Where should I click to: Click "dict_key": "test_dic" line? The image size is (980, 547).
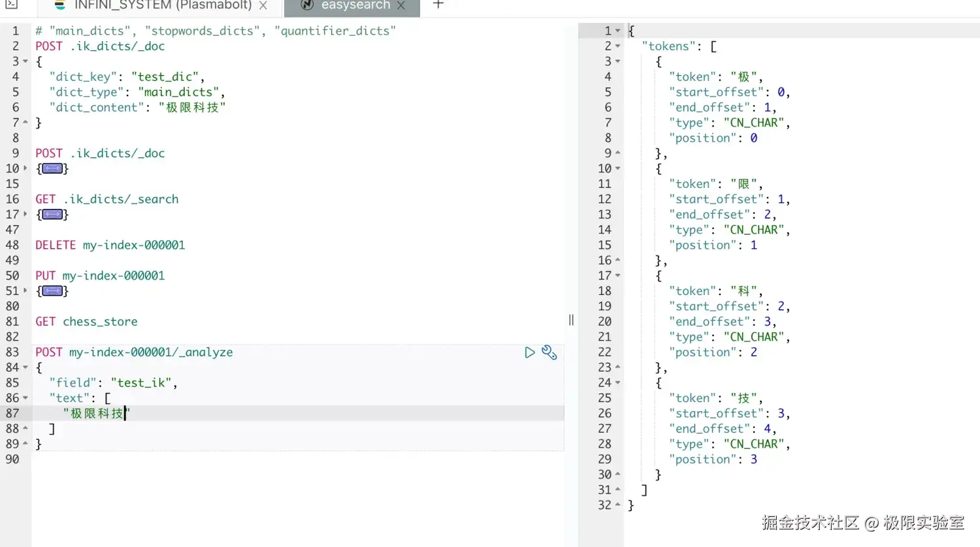click(127, 77)
